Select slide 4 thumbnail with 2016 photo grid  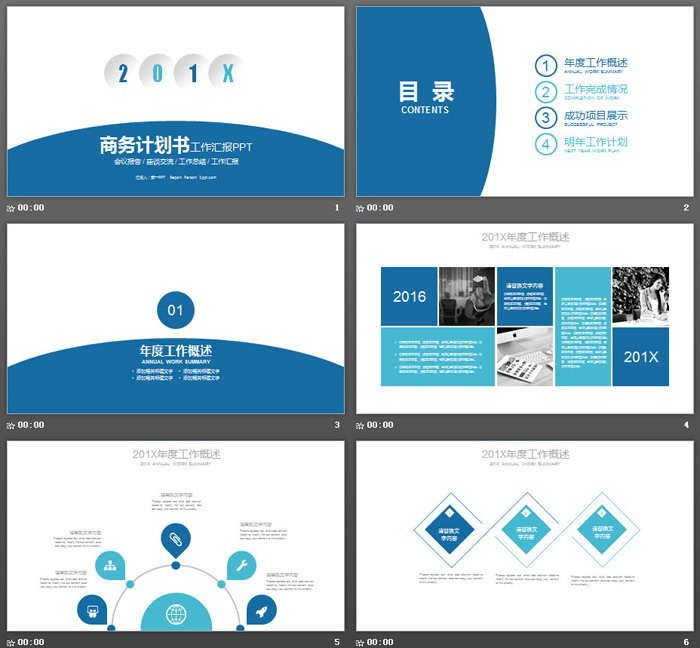[525, 319]
